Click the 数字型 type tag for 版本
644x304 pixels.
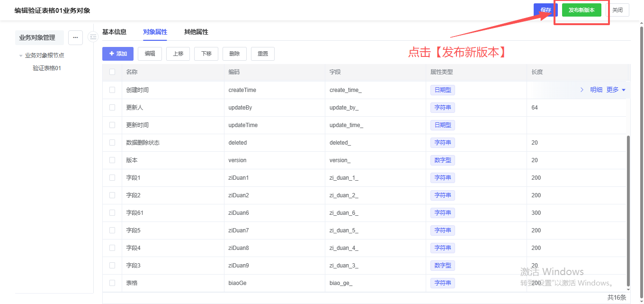click(442, 160)
